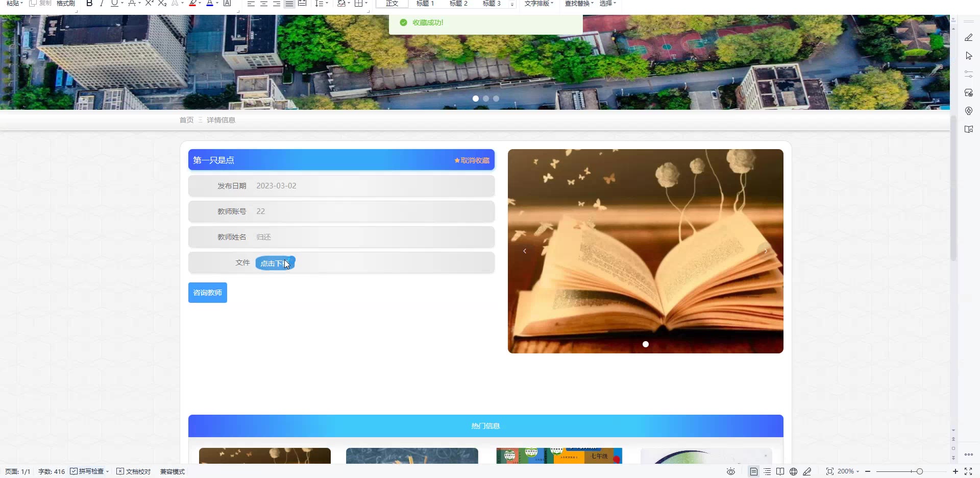Click 复制 copy command
The image size is (980, 478).
pos(40,3)
